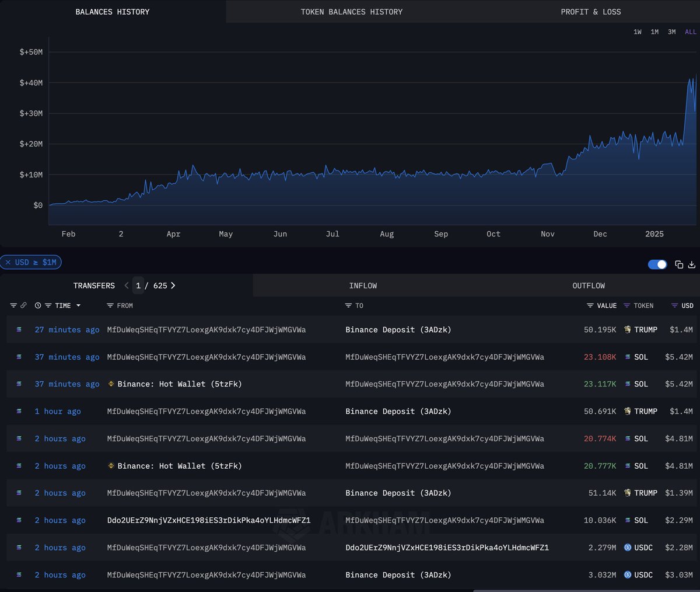Viewport: 700px width, 592px height.
Task: Click the $2.29M USD value
Action: tap(679, 520)
